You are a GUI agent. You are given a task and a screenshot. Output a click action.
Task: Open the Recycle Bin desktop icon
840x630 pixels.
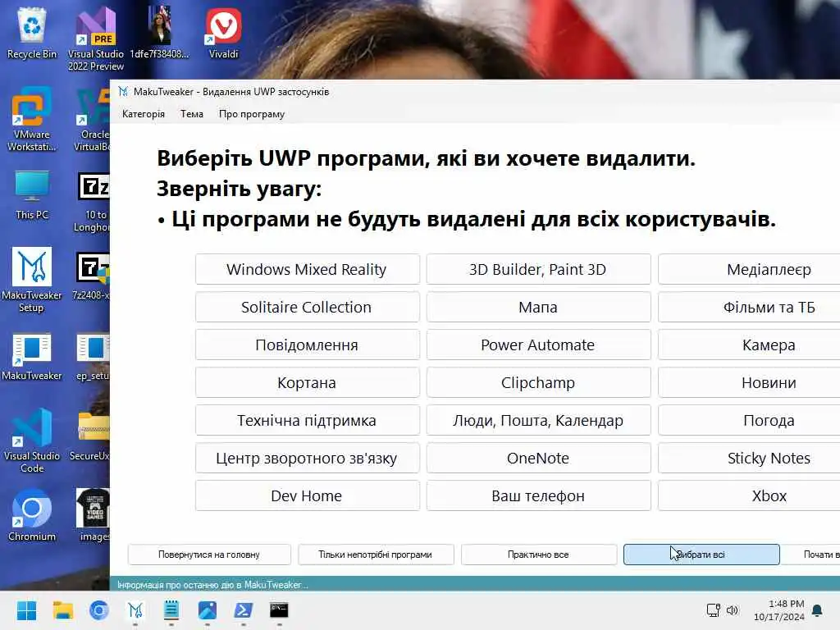tap(32, 32)
